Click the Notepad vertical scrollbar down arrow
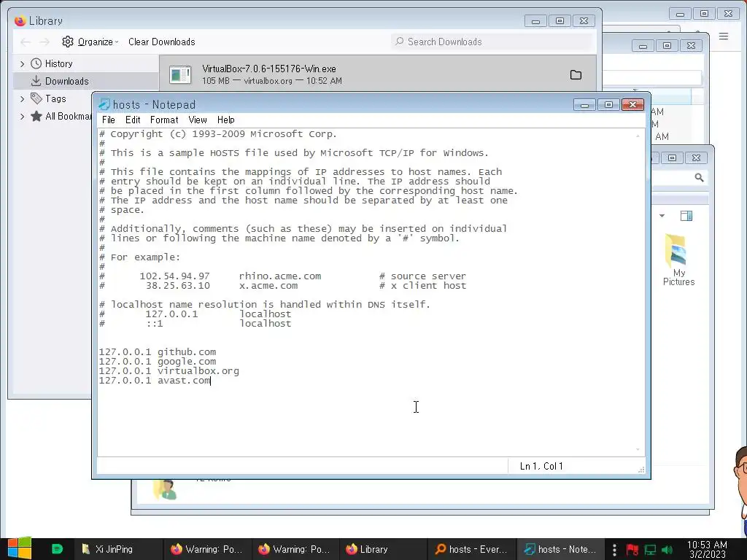The height and width of the screenshot is (560, 747). [x=638, y=449]
